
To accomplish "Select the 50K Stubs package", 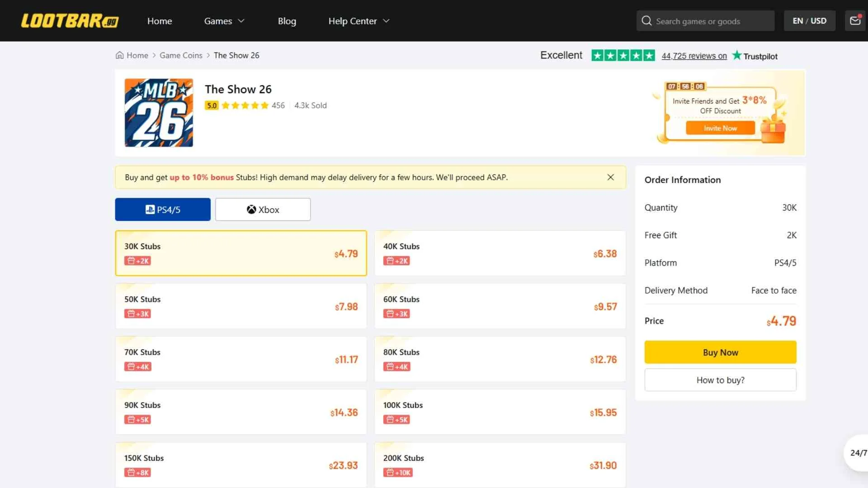I will tap(241, 306).
